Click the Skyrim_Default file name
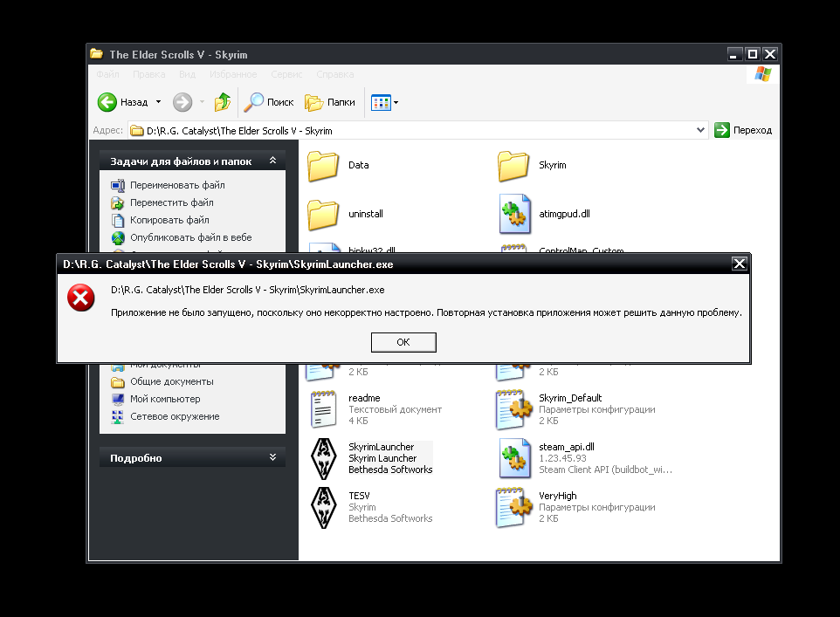 click(570, 398)
